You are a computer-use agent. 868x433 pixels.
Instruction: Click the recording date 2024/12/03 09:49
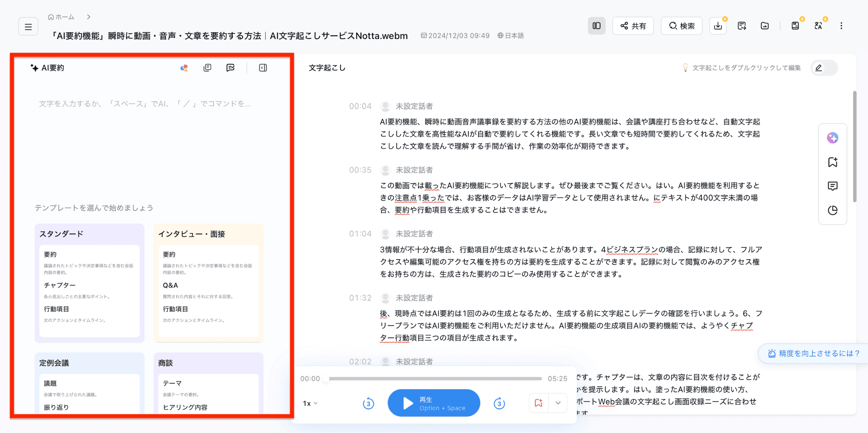[455, 36]
